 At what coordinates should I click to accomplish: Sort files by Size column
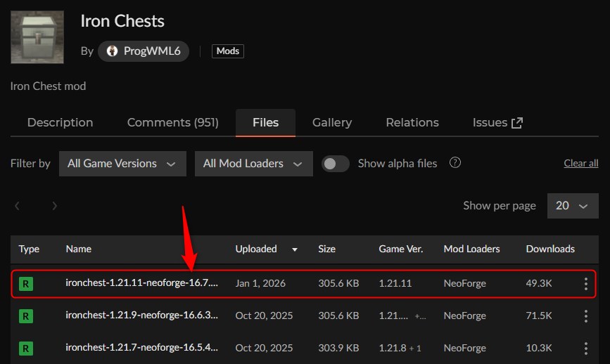326,249
